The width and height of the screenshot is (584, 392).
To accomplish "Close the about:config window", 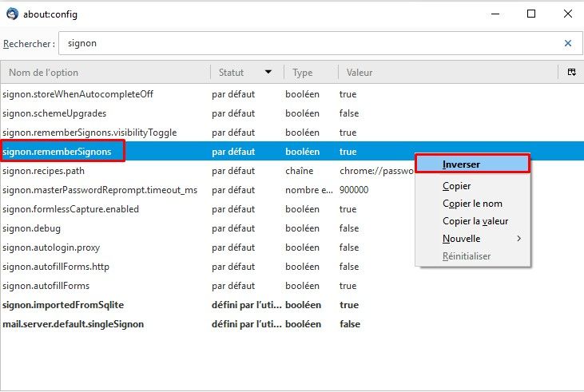I will click(x=567, y=14).
